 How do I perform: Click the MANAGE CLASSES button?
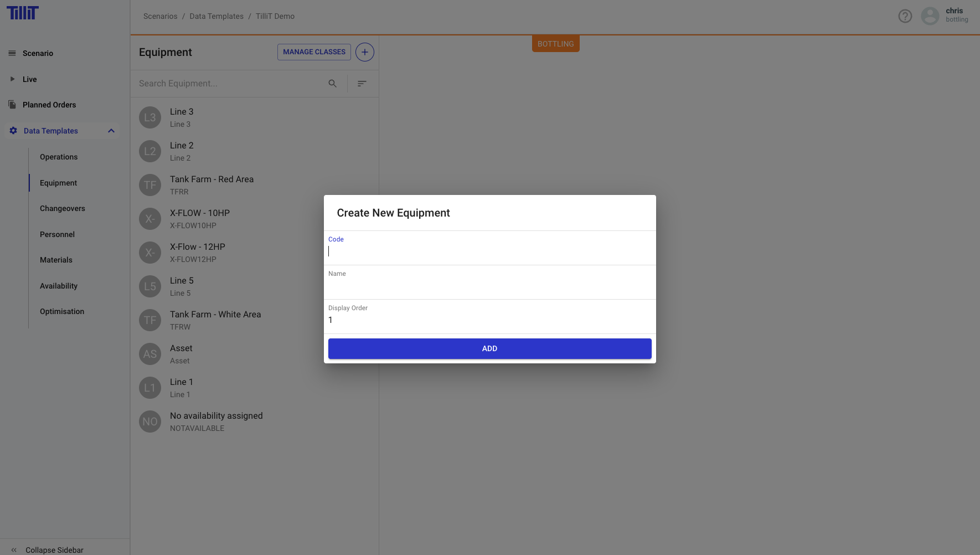click(314, 52)
